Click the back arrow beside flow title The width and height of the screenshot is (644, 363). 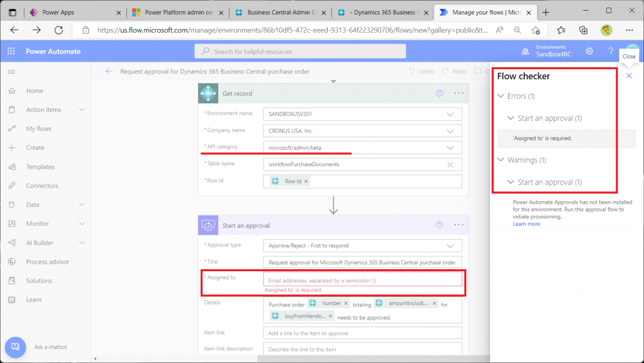click(109, 72)
